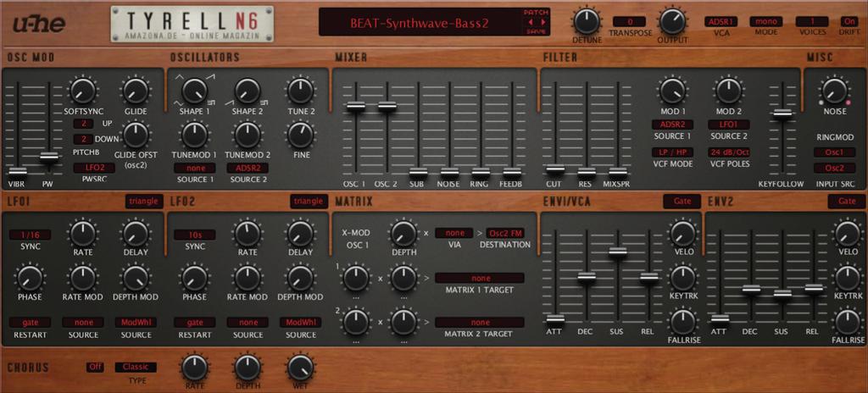Viewport: 868px width, 393px height.
Task: Open the MATRIX 2 TARGET selector
Action: tap(480, 322)
